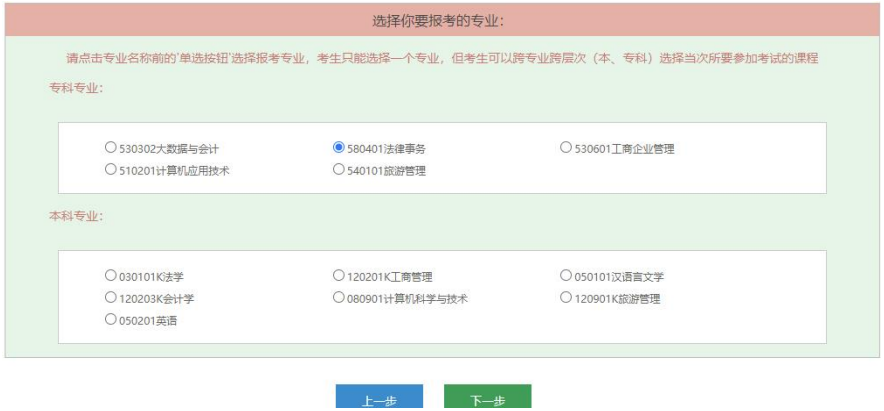
Task: Select 120201K工商管理 radio option
Action: 339,276
